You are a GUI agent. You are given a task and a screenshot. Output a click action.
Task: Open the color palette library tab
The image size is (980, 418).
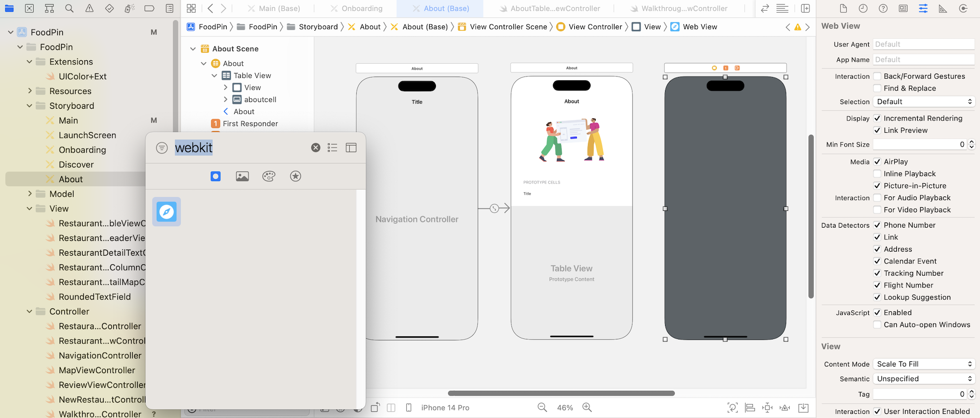pyautogui.click(x=269, y=177)
